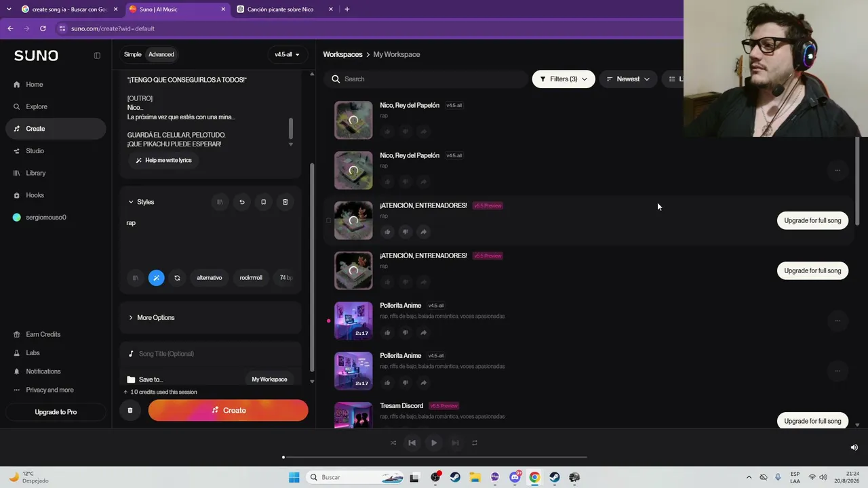Screen dimensions: 868x488
Task: Upgrade for full song on first ¡ATENCIÓN, ENTRENADORES!
Action: 812,220
